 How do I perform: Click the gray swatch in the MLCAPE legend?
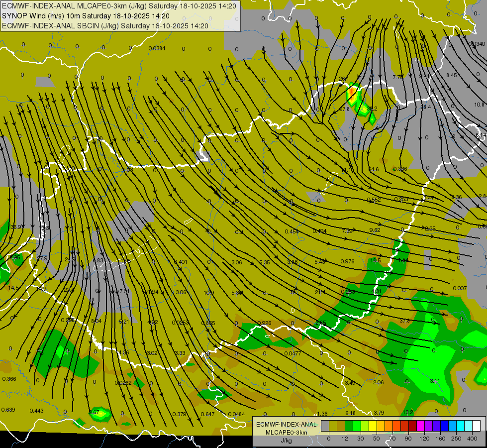[x=325, y=426]
